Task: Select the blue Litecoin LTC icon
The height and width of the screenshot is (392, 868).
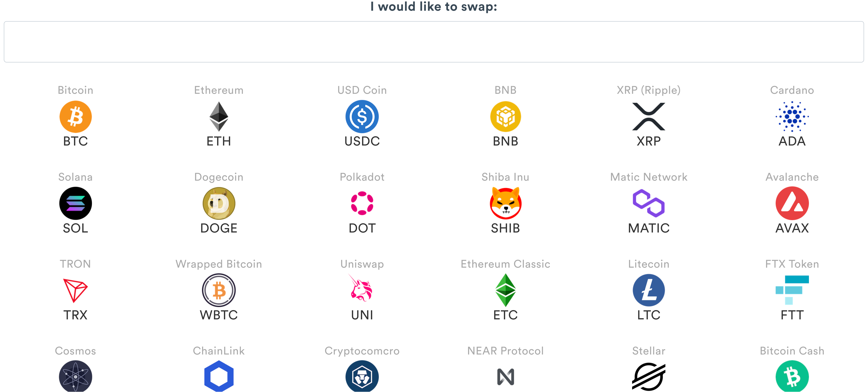Action: pyautogui.click(x=649, y=290)
